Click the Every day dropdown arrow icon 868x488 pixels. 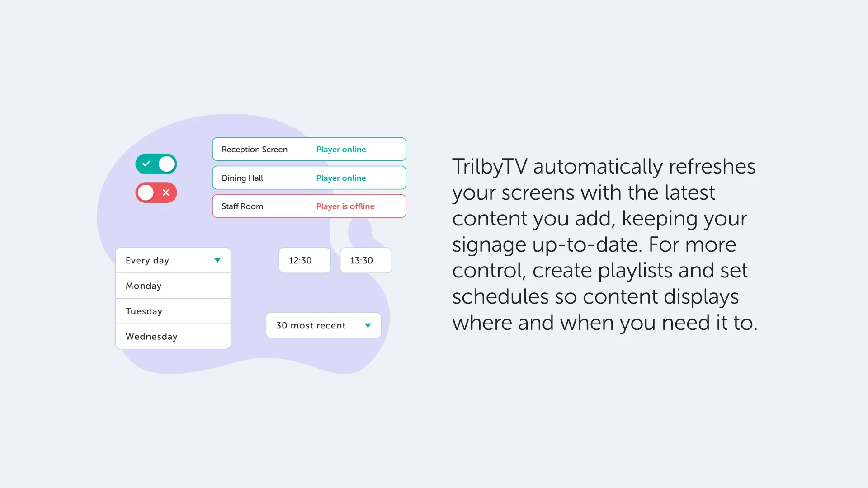click(217, 260)
